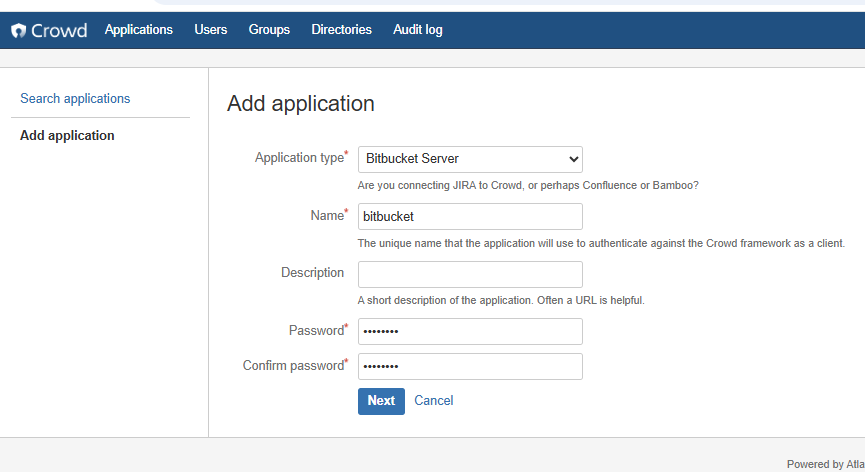Click the Crowd logo icon
Image resolution: width=865 pixels, height=472 pixels.
[19, 31]
